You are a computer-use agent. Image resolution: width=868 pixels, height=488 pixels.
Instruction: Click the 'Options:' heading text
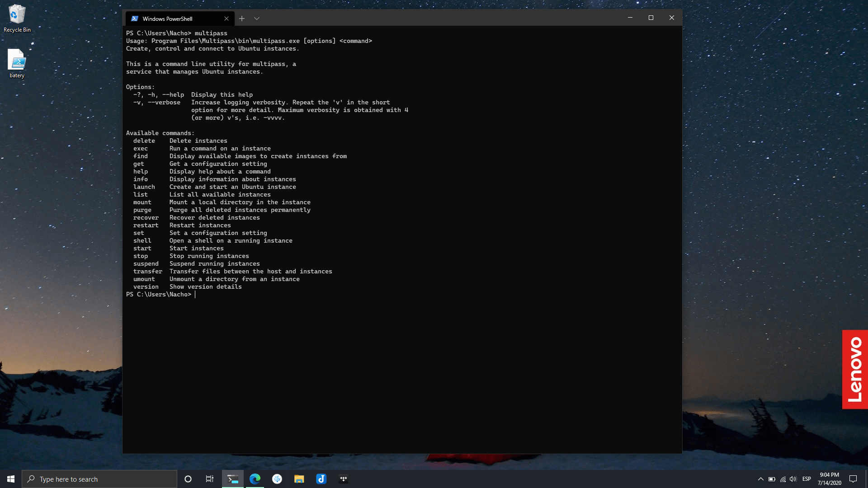pyautogui.click(x=140, y=87)
